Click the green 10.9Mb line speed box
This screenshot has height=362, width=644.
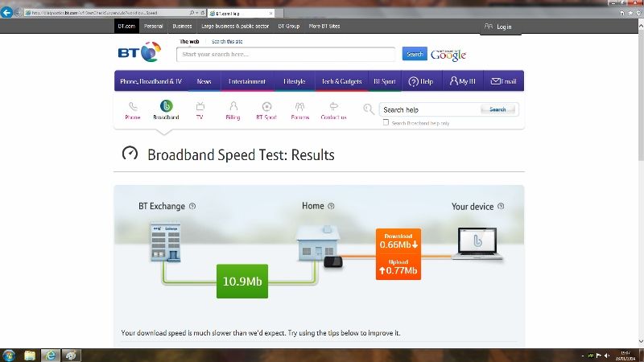tap(242, 281)
